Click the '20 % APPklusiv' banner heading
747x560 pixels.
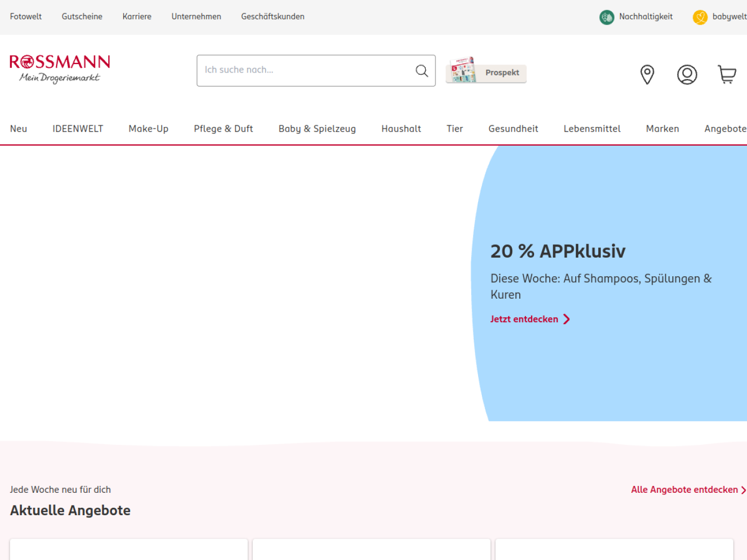(558, 251)
